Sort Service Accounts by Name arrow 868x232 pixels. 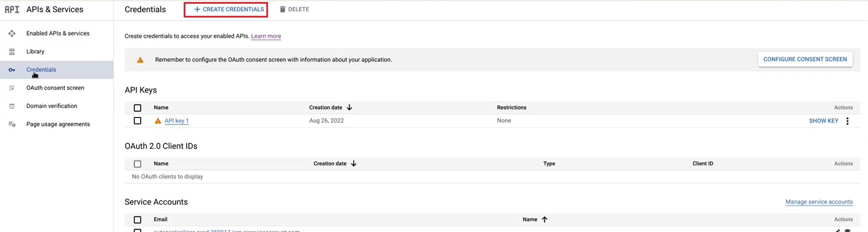pyautogui.click(x=544, y=220)
